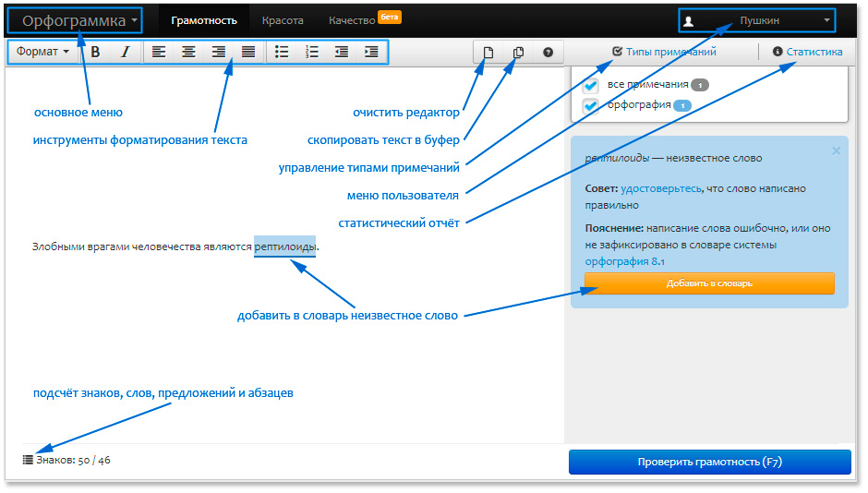Insert a numbered list
This screenshot has width=868, height=493.
click(312, 52)
